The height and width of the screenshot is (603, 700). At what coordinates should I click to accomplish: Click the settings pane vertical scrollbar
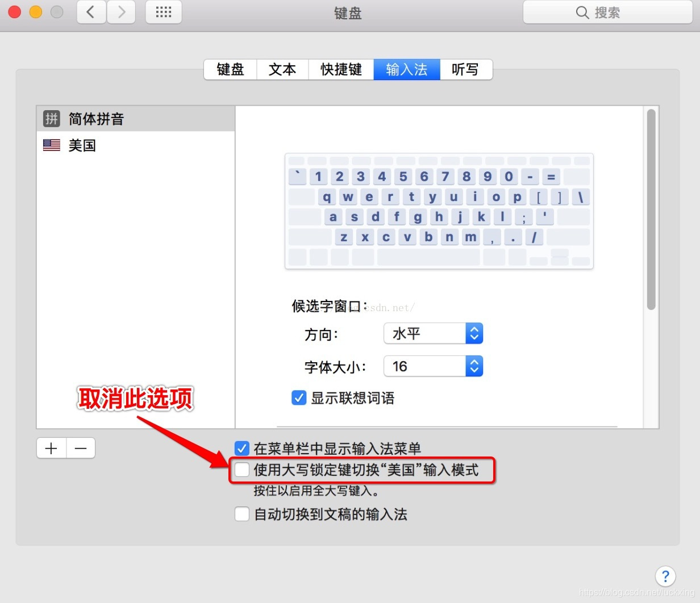point(651,210)
